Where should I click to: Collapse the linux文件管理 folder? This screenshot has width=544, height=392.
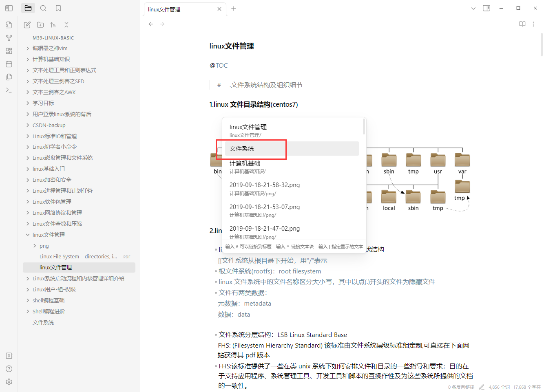coord(28,235)
